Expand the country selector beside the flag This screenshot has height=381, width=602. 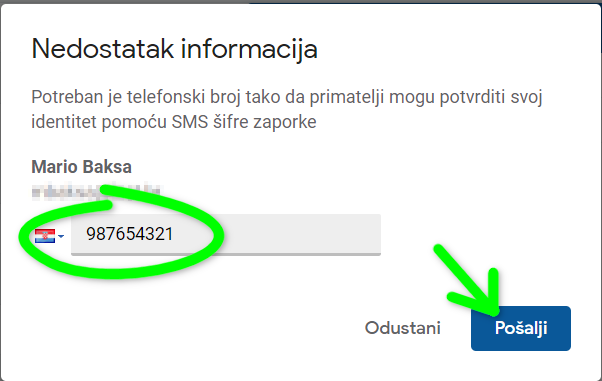coord(61,237)
